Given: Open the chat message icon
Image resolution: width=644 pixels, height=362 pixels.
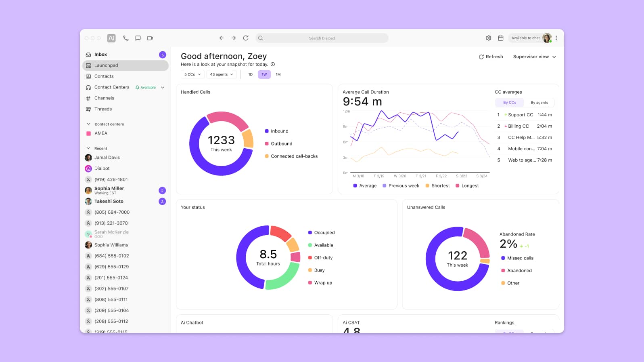Looking at the screenshot, I should pyautogui.click(x=138, y=38).
